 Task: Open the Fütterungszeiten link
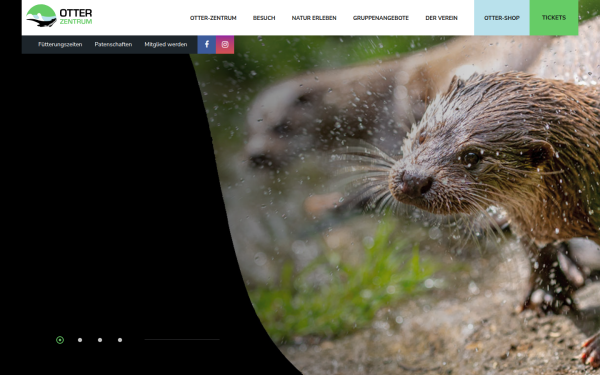(60, 44)
